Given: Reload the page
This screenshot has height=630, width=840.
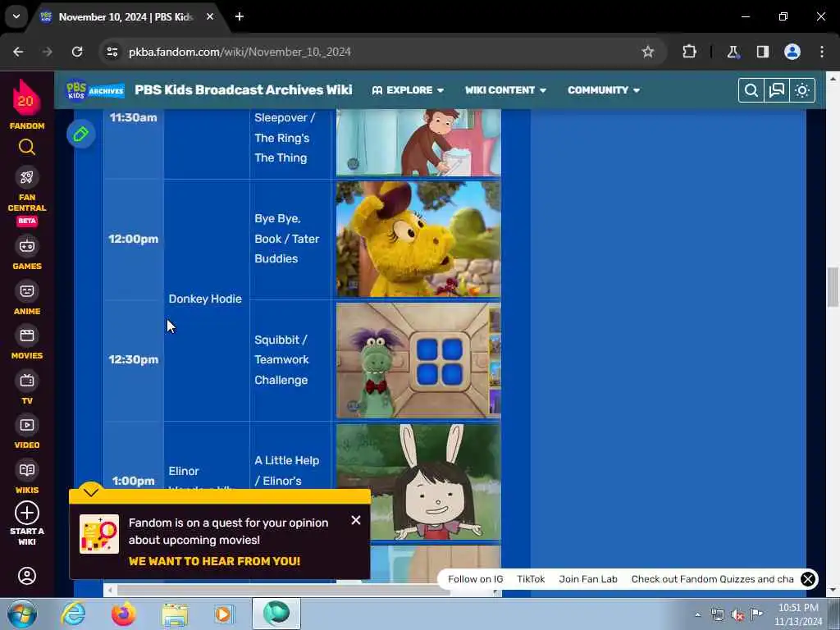Looking at the screenshot, I should [77, 52].
